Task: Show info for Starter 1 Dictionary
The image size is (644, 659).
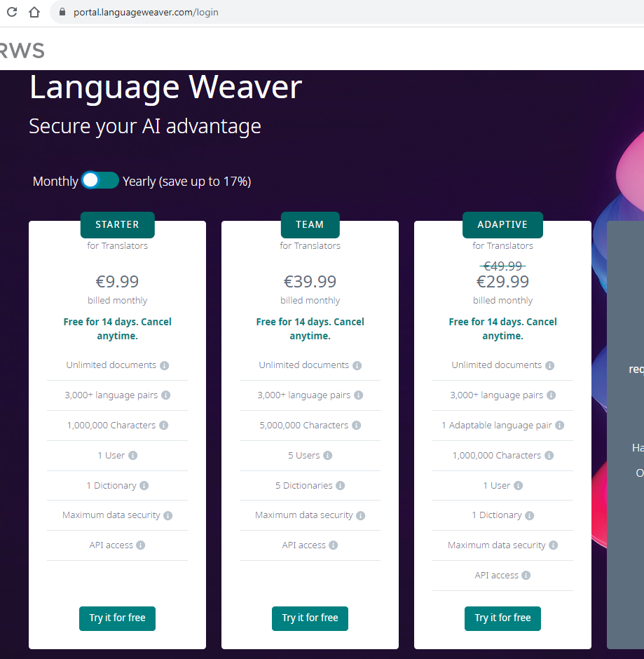Action: pyautogui.click(x=144, y=486)
